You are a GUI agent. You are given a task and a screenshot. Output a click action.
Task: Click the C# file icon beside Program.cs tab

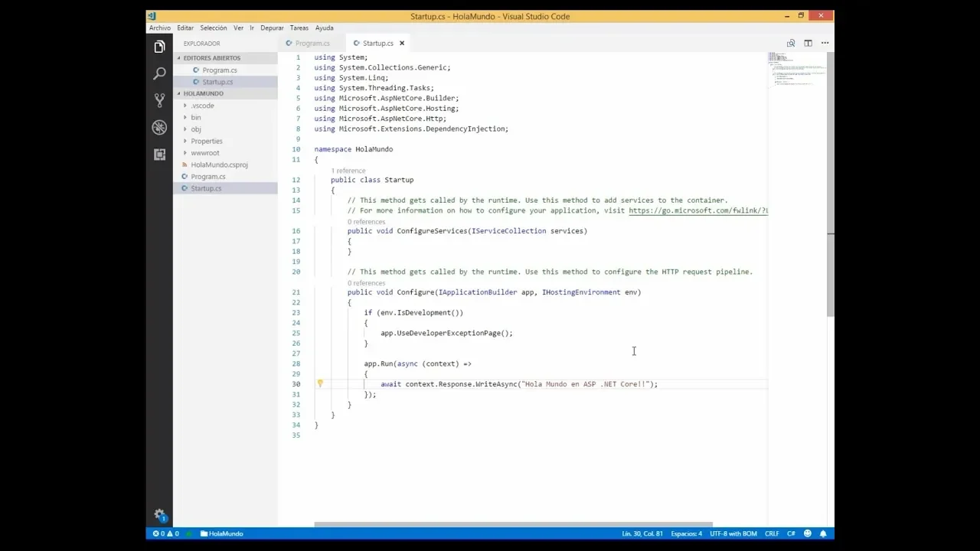(x=289, y=43)
